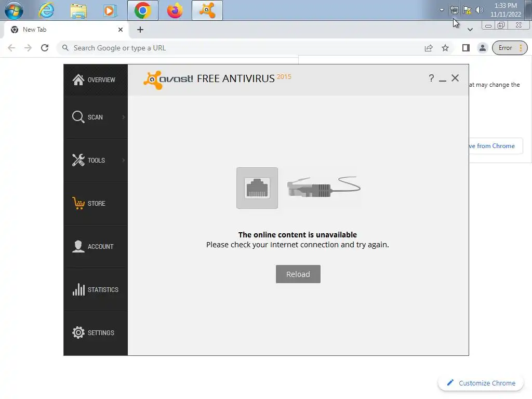This screenshot has height=399, width=532.
Task: Select the New Tab browser tab
Action: 66,30
